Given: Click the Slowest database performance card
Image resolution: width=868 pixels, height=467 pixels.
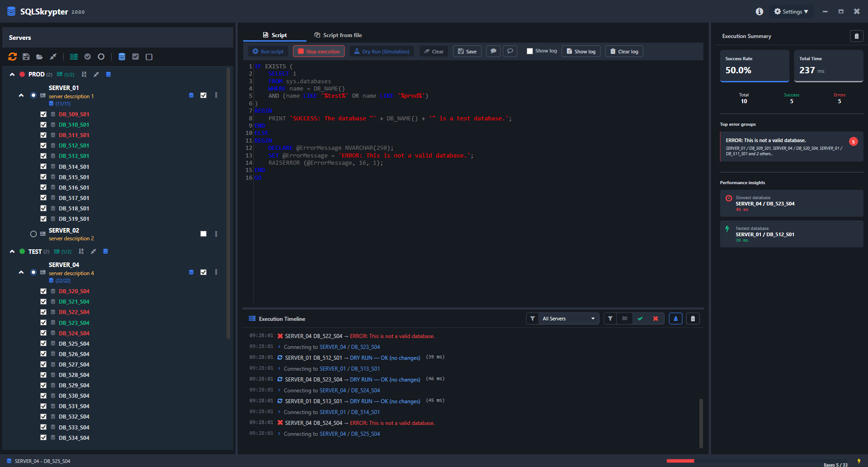Looking at the screenshot, I should (792, 203).
